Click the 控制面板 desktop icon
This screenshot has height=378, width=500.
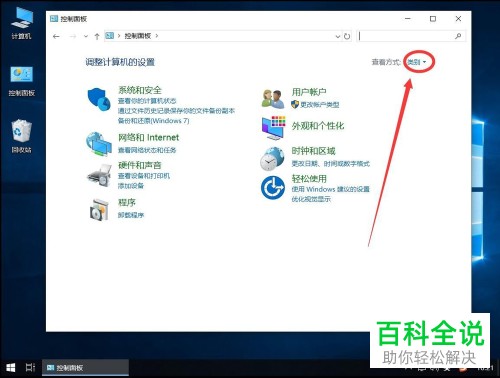click(22, 81)
